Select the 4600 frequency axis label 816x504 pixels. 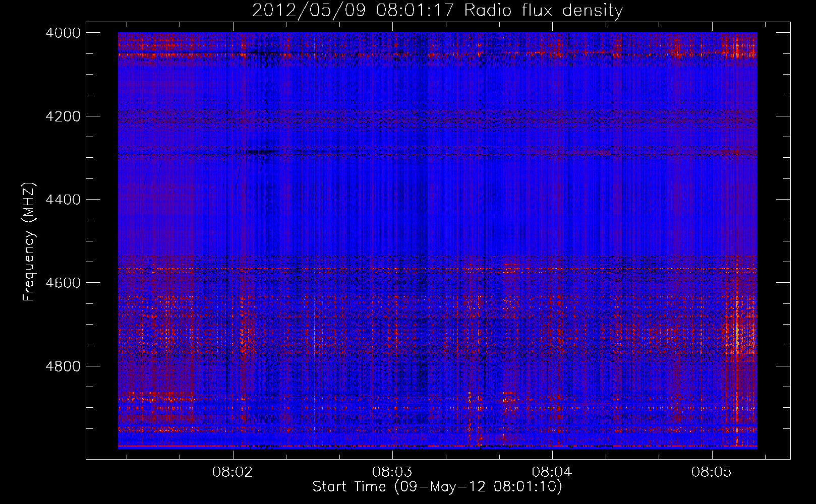63,283
